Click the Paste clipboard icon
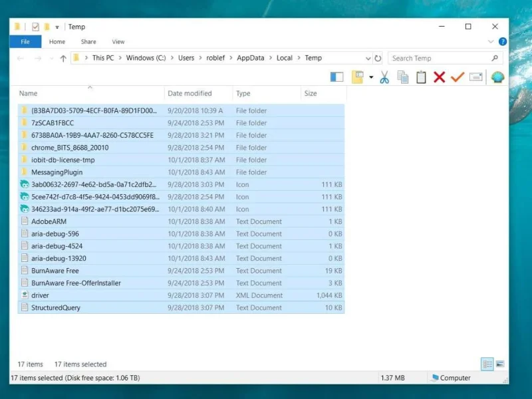Viewport: 532px width, 399px height. coord(421,77)
